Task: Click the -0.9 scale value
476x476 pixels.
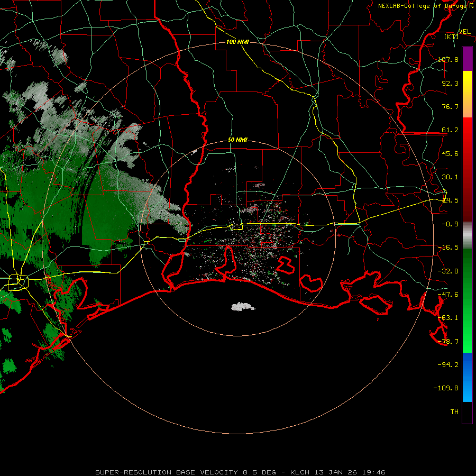Action: coord(450,224)
